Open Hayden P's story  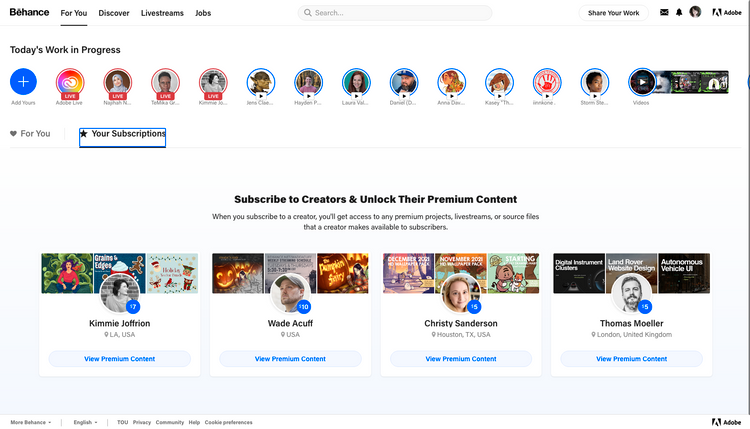pyautogui.click(x=309, y=82)
